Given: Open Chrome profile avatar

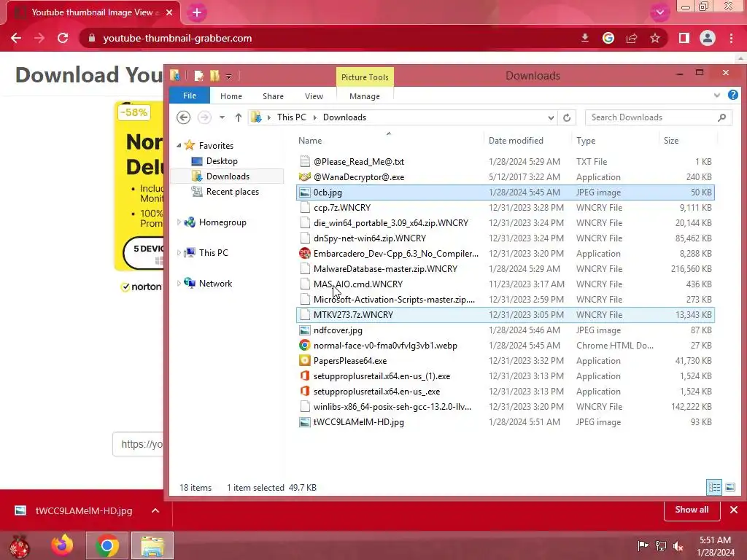Looking at the screenshot, I should pos(708,38).
